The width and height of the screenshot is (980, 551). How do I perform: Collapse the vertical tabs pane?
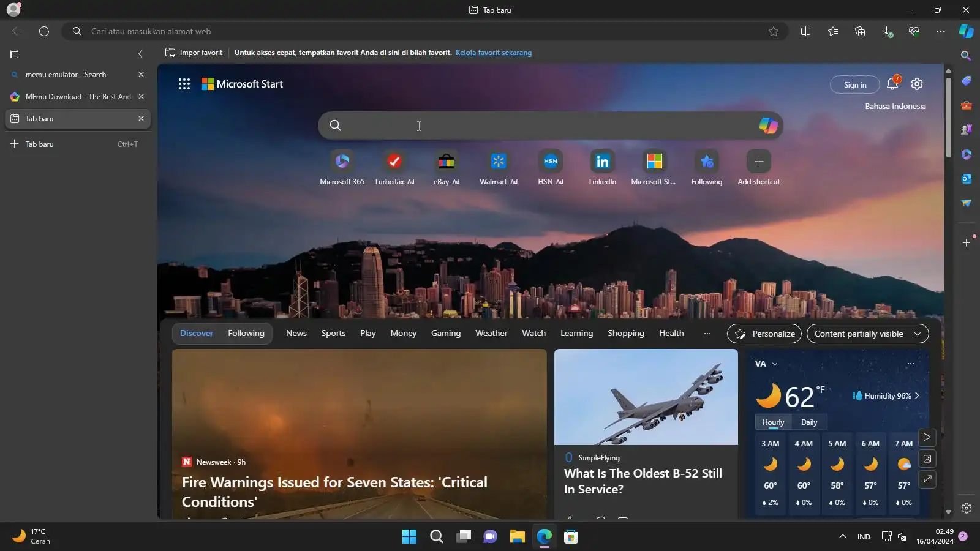click(x=140, y=54)
